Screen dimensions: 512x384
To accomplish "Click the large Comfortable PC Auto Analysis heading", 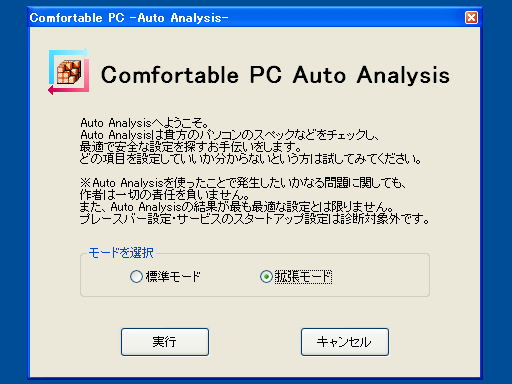I will [x=275, y=75].
